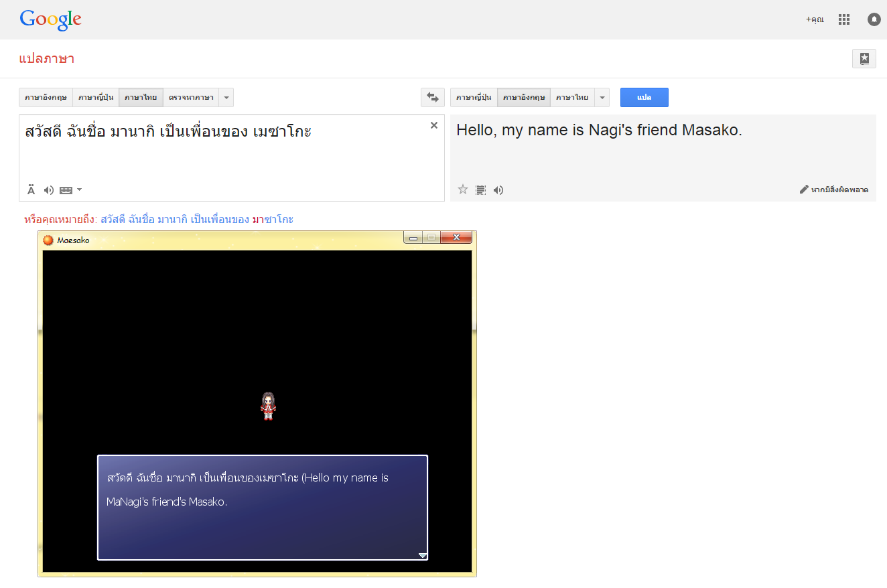887x588 pixels.
Task: Clear the source text with X
Action: (x=434, y=125)
